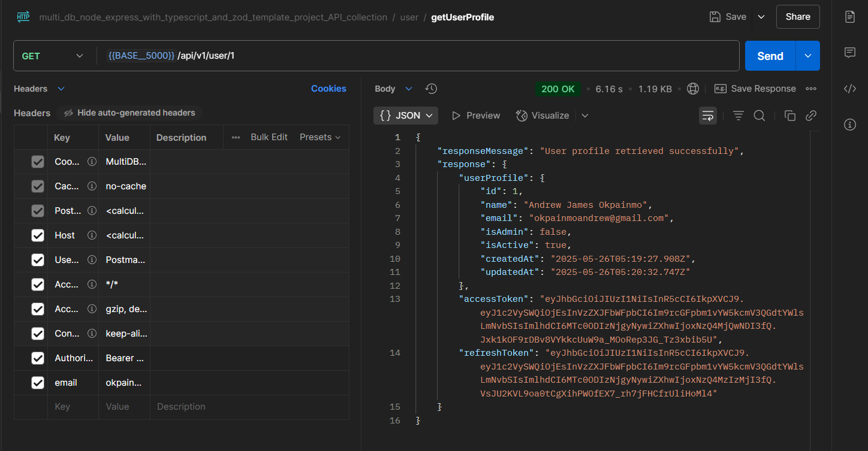Search within the response body
The image size is (868, 451).
[x=759, y=116]
